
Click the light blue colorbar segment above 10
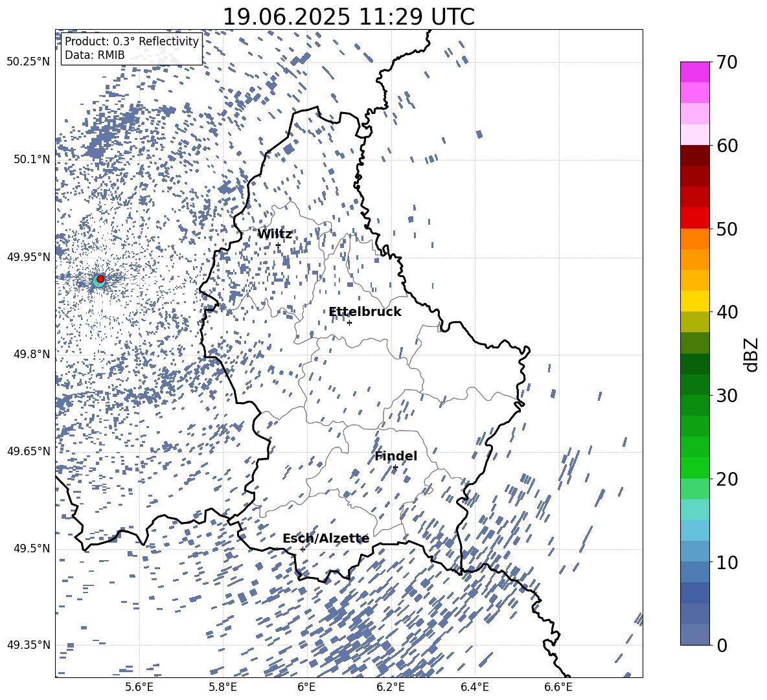pos(695,530)
